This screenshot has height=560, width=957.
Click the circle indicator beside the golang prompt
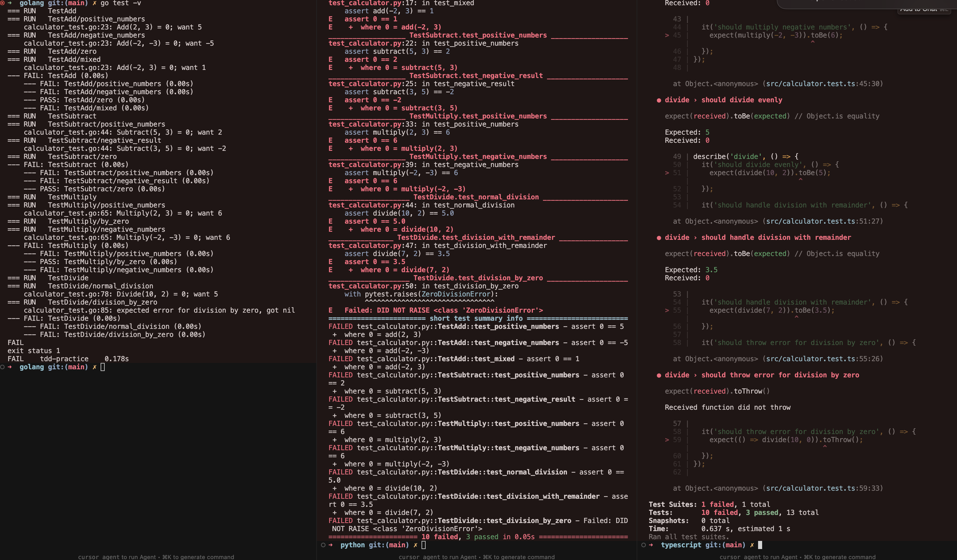tap(2, 367)
